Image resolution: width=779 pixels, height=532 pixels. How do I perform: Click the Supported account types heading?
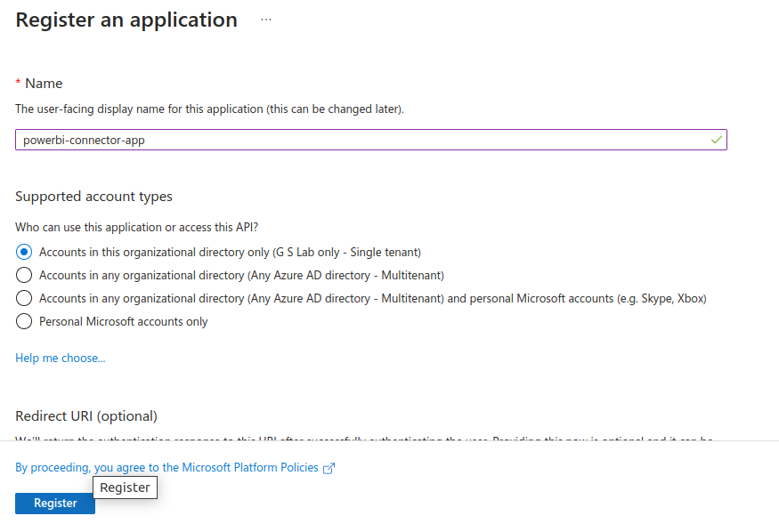point(93,197)
